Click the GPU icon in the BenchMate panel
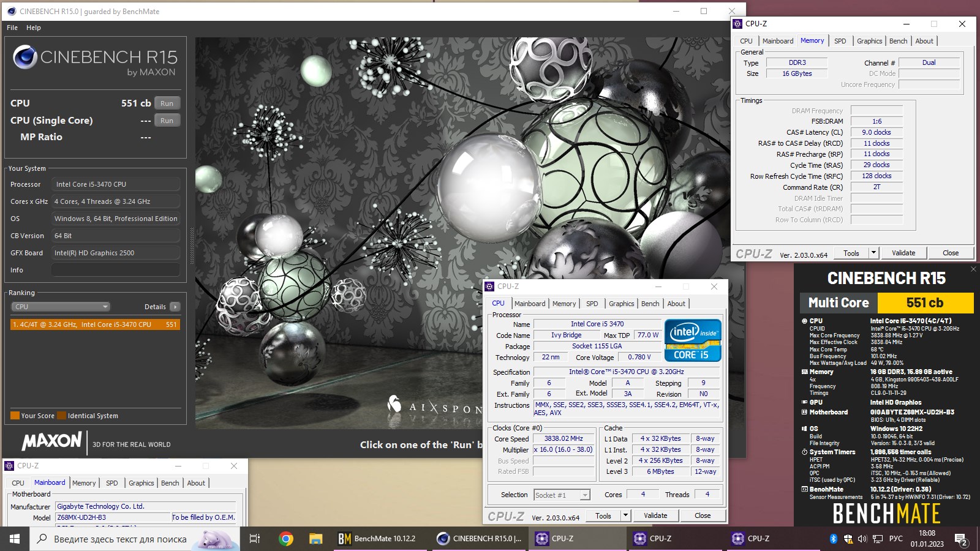980x551 pixels. pos(804,402)
